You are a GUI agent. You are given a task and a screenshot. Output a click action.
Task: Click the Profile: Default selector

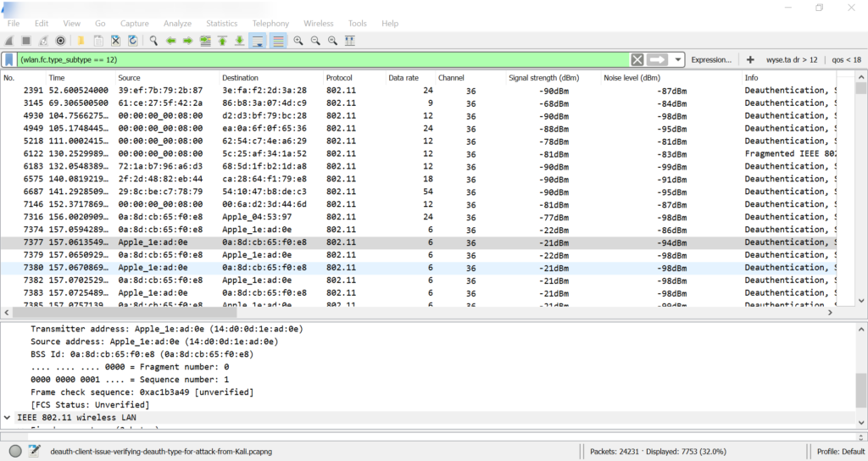coord(839,452)
